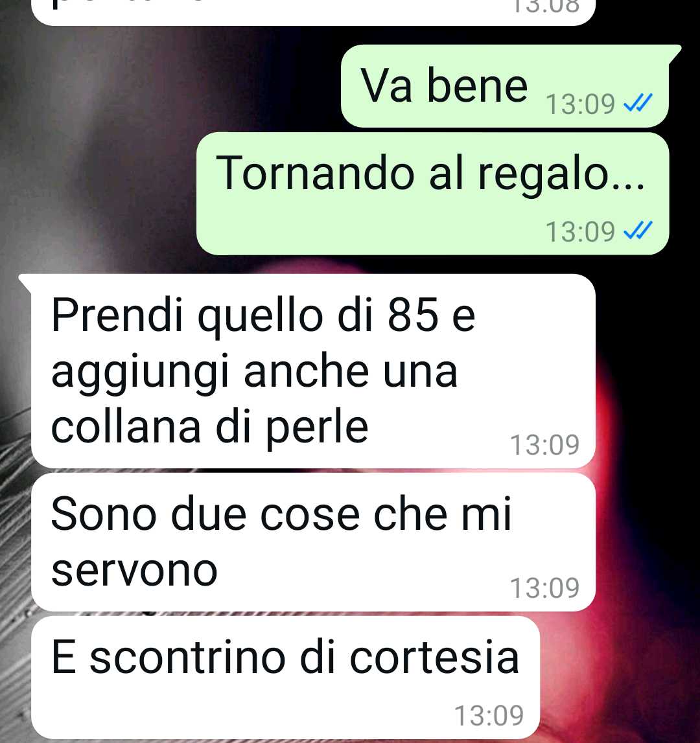700x743 pixels.
Task: Select the "Sono due cose che mi servono" message
Action: (313, 542)
